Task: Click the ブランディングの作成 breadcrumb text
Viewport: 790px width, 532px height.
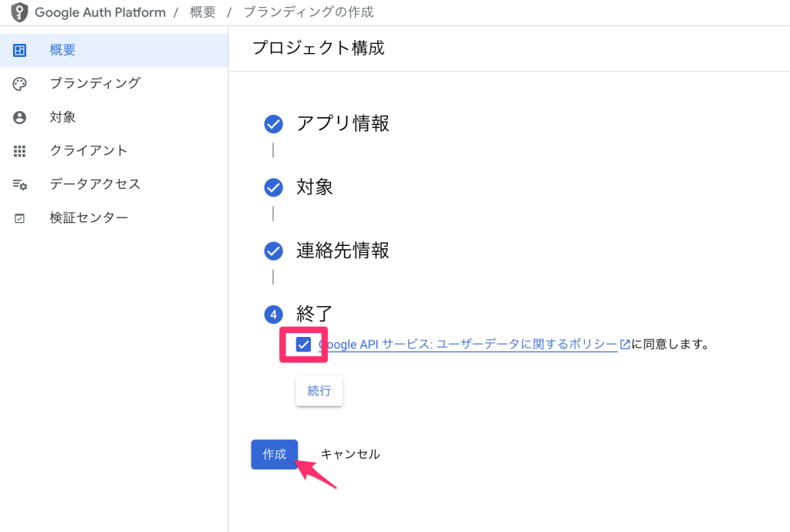Action: pos(309,12)
